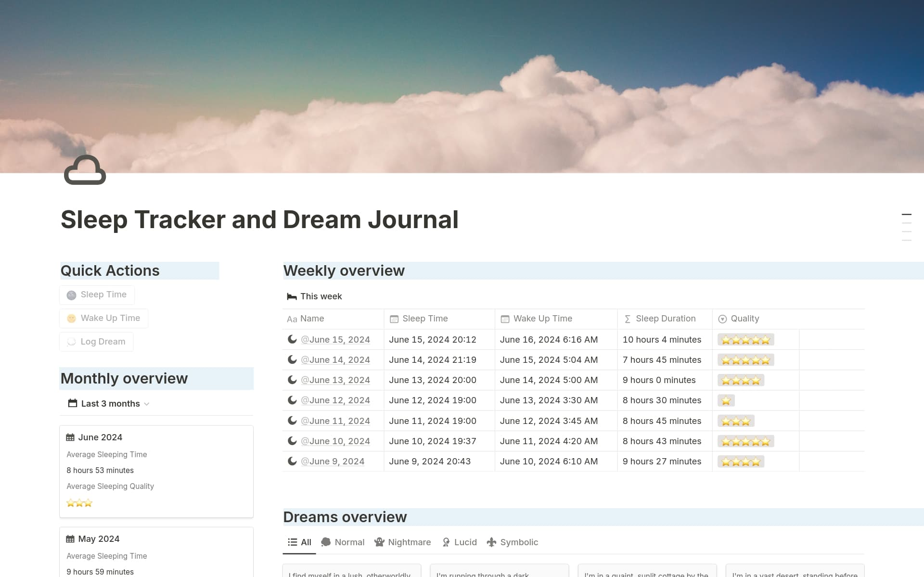Click the Aa icon in the Name column header
Viewport: 924px width, 577px height.
coord(292,319)
